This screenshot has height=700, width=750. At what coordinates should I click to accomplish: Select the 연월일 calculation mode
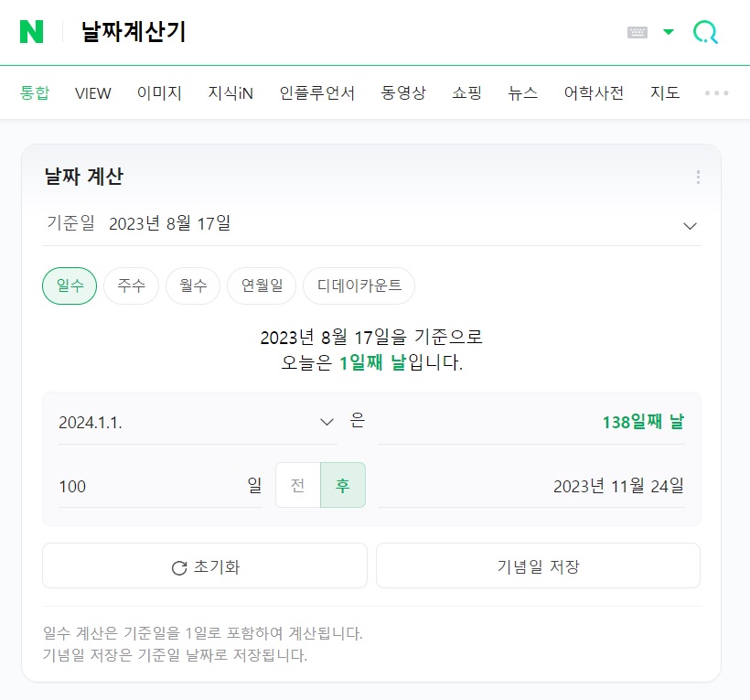261,285
